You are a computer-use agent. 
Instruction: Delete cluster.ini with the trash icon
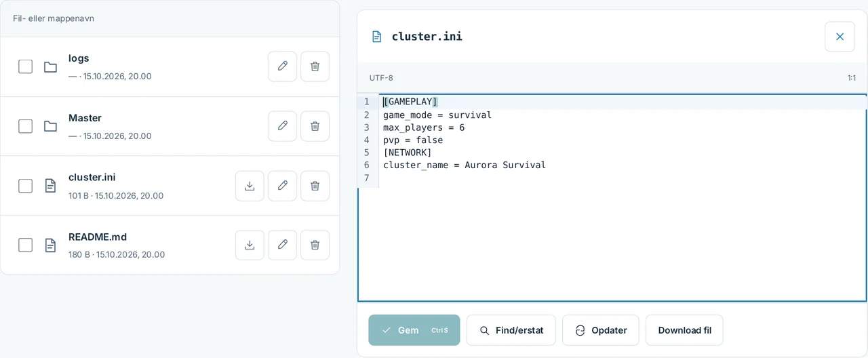click(x=315, y=186)
